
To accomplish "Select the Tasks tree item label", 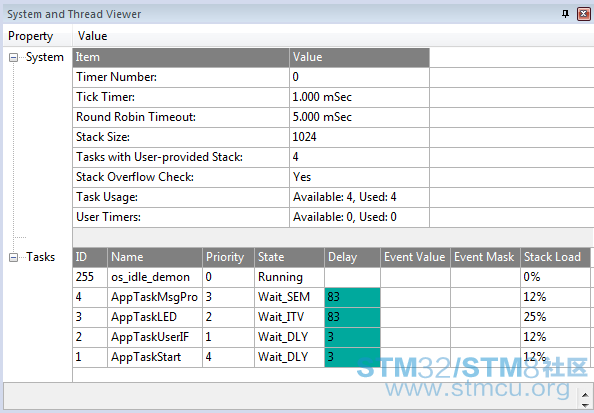I will (41, 257).
